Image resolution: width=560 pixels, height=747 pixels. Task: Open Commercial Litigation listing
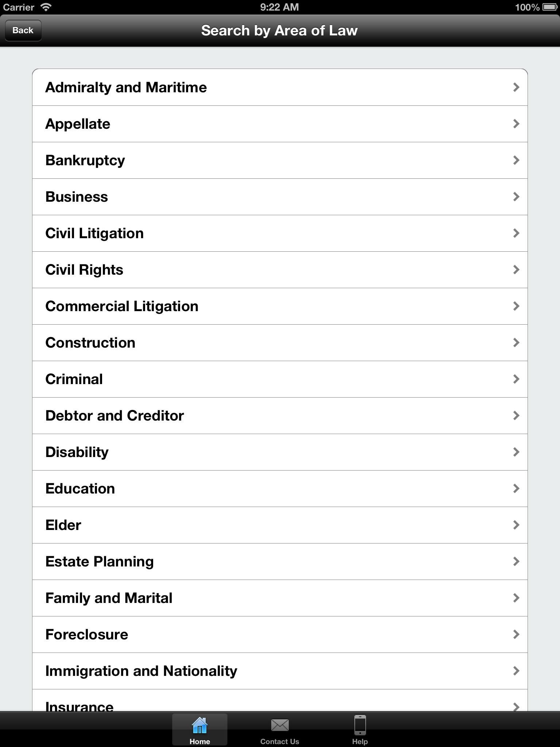(122, 306)
